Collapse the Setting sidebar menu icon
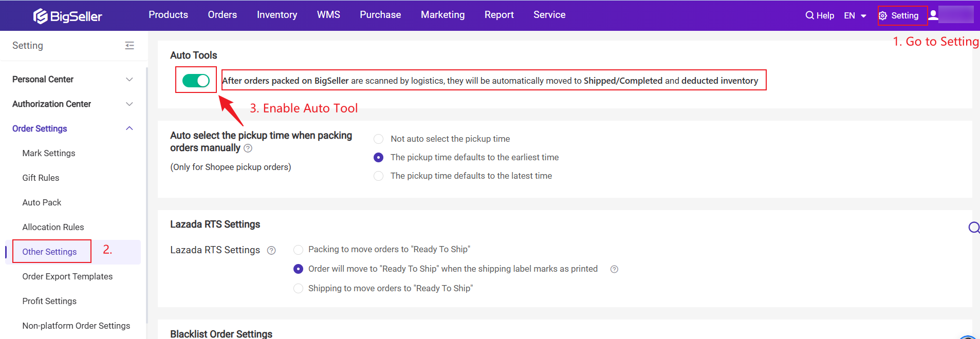This screenshot has width=980, height=339. point(130,45)
